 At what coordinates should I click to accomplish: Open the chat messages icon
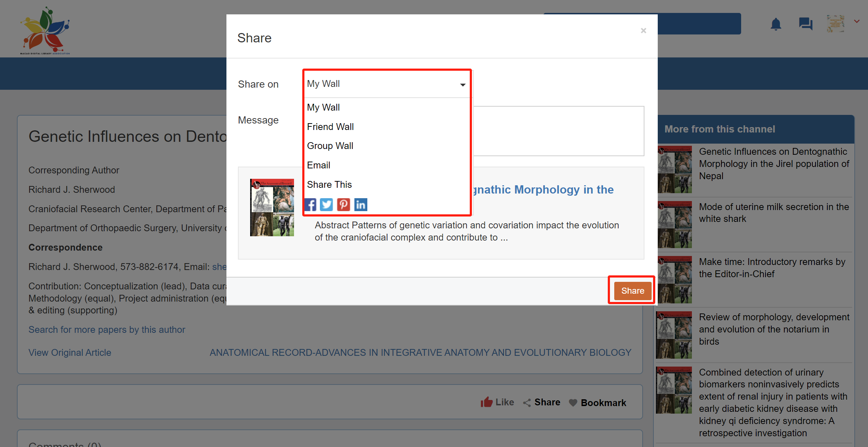click(805, 24)
